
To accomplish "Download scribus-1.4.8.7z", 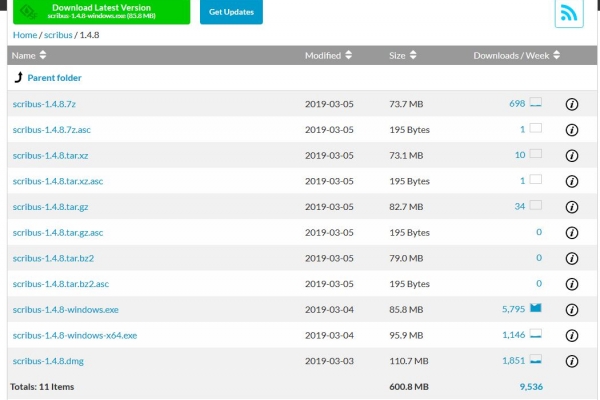I will click(x=44, y=104).
